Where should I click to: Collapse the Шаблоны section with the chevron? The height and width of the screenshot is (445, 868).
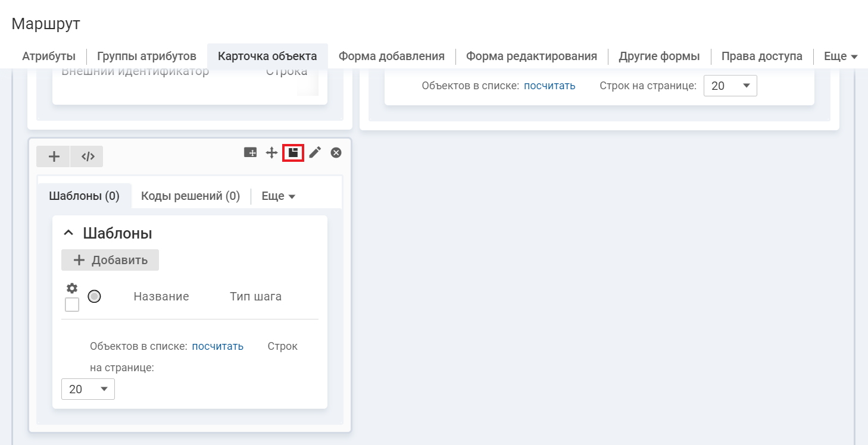pyautogui.click(x=68, y=233)
